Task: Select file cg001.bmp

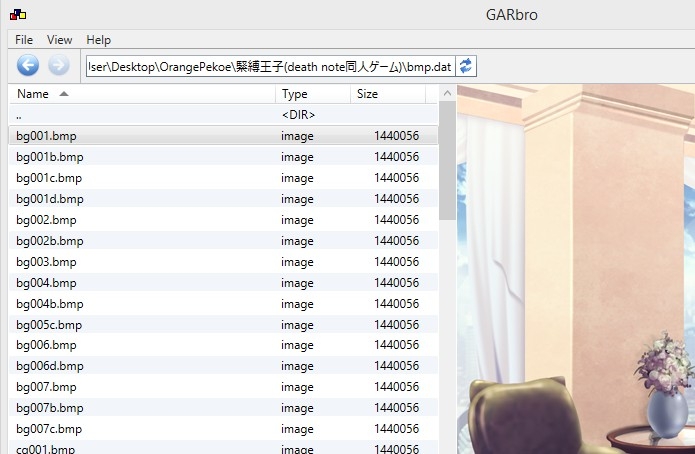Action: pos(223,448)
